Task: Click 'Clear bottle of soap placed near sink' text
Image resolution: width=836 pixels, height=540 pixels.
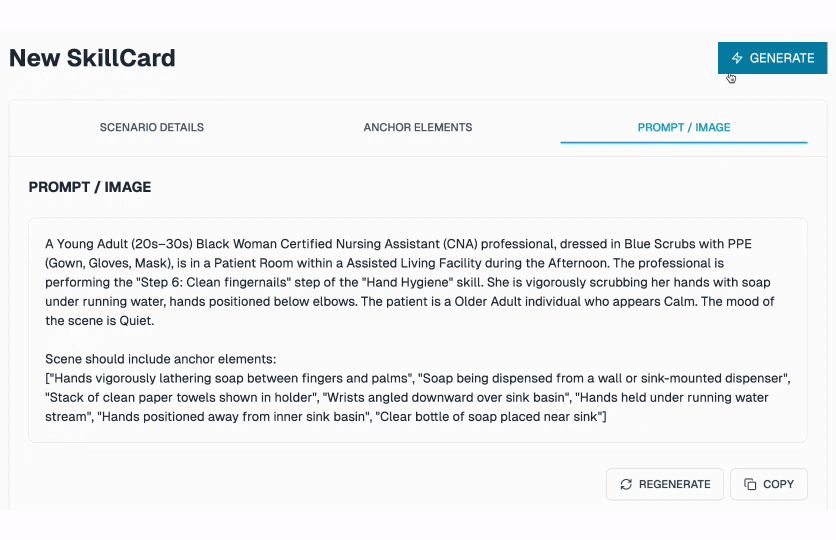Action: pyautogui.click(x=489, y=416)
